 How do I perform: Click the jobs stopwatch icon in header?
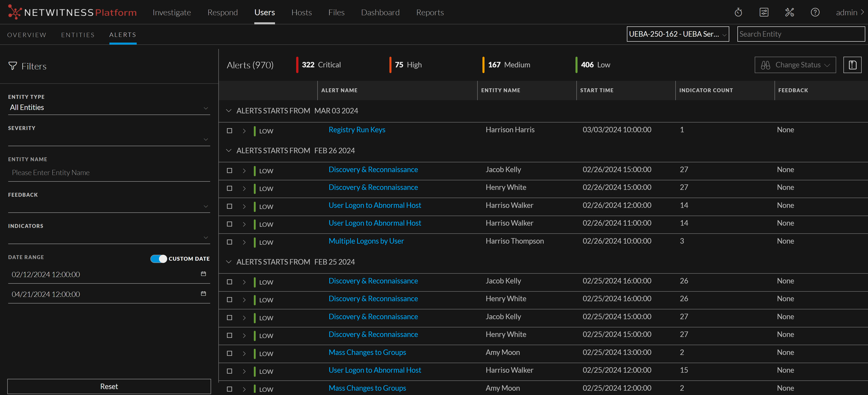[x=738, y=13]
